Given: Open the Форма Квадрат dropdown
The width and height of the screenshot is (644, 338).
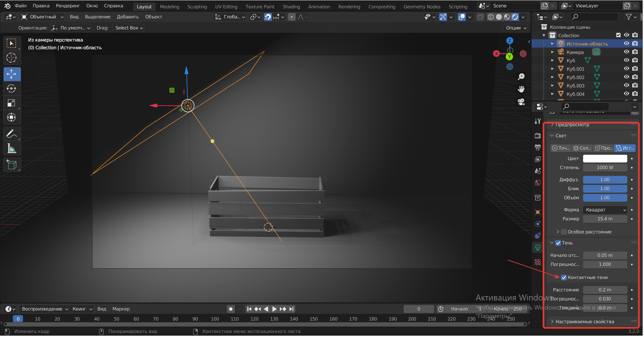Looking at the screenshot, I should point(605,210).
